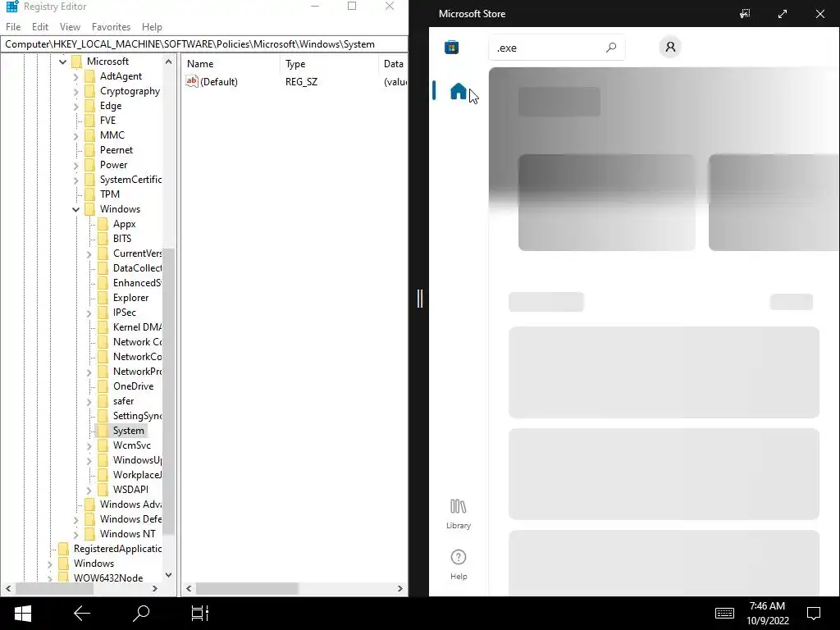Click the registry address path bar
The image size is (840, 630).
203,44
